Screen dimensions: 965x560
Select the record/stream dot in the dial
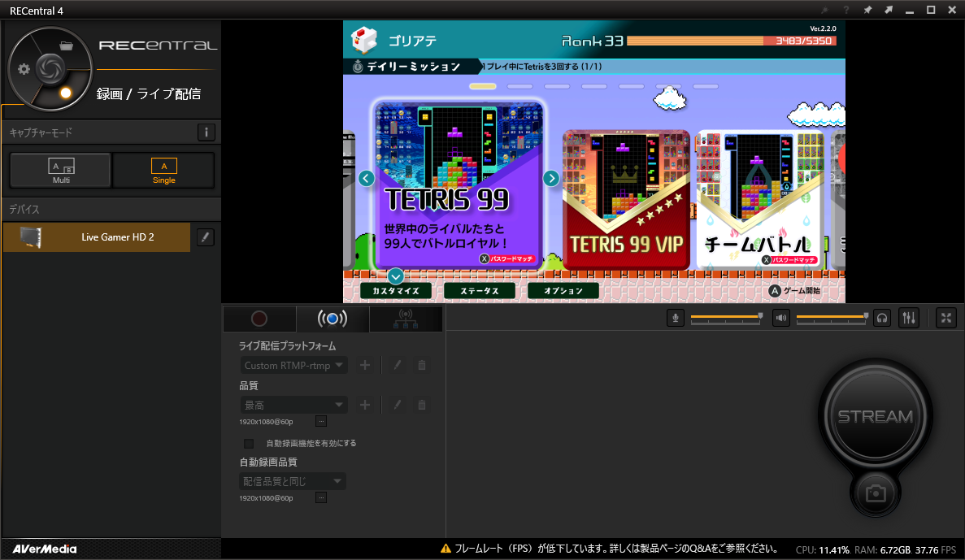click(x=66, y=93)
